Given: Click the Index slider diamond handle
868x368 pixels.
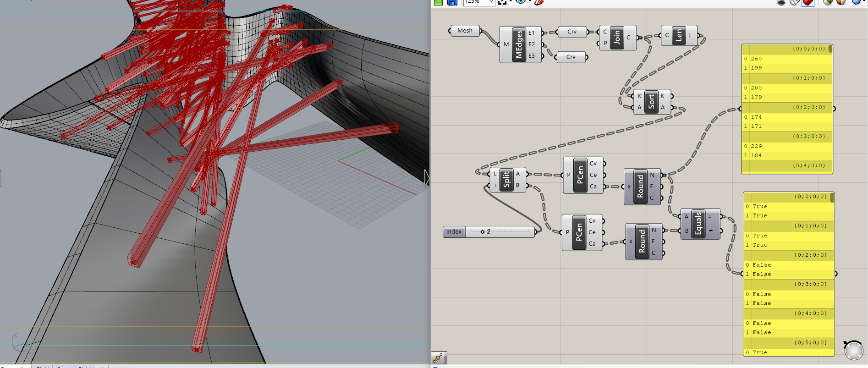Looking at the screenshot, I should click(483, 232).
